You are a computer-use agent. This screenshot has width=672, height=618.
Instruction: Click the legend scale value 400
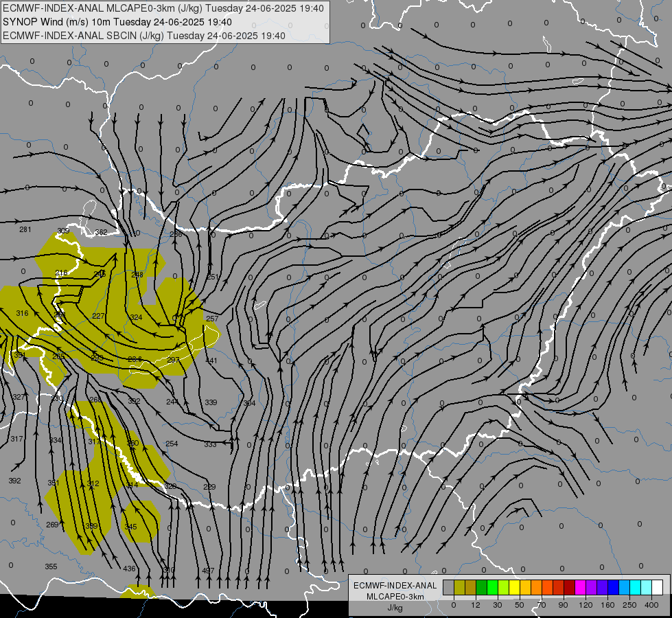651,605
